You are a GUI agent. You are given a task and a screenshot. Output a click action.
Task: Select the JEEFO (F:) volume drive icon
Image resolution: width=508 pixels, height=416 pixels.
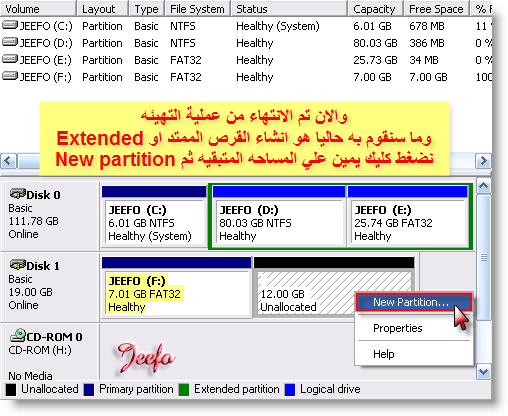(10, 76)
